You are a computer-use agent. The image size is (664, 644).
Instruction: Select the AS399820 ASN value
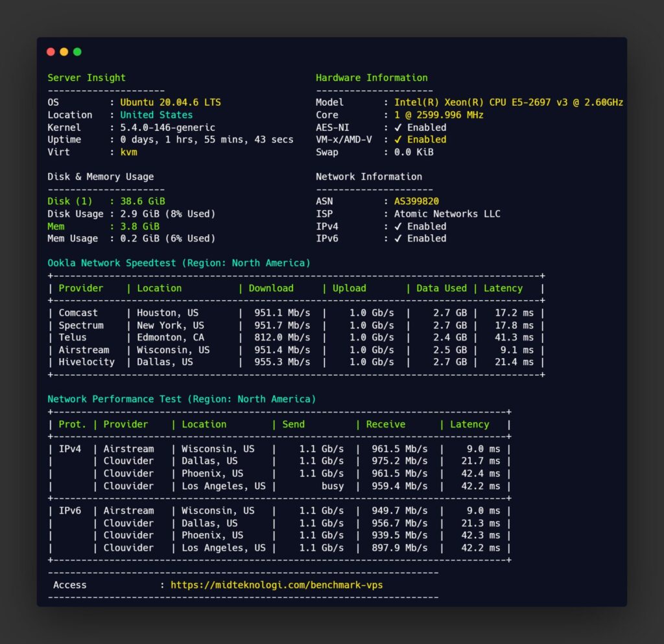pos(416,202)
